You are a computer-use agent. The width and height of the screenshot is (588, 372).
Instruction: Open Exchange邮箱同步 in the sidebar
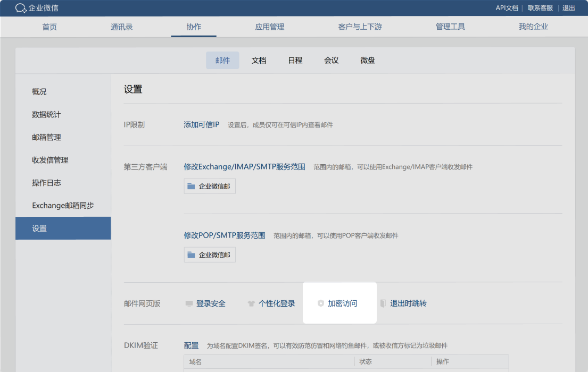pyautogui.click(x=63, y=206)
